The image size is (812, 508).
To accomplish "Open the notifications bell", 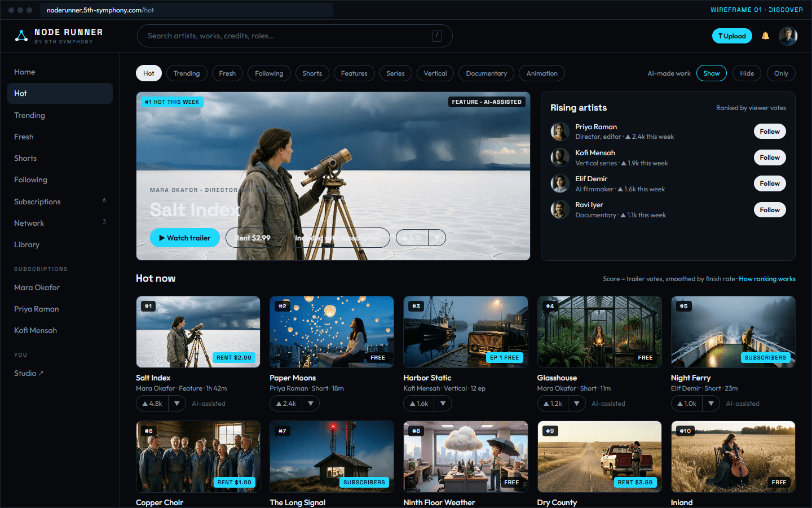I will [765, 36].
